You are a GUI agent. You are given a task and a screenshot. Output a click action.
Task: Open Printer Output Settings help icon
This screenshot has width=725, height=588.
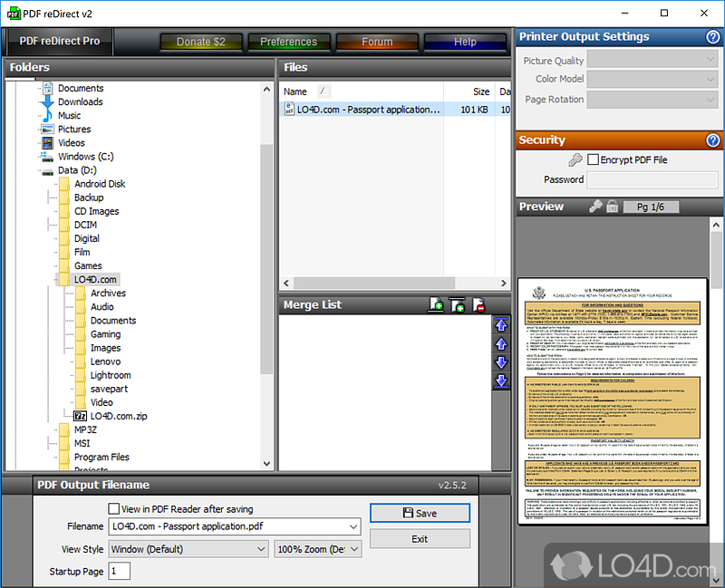713,36
